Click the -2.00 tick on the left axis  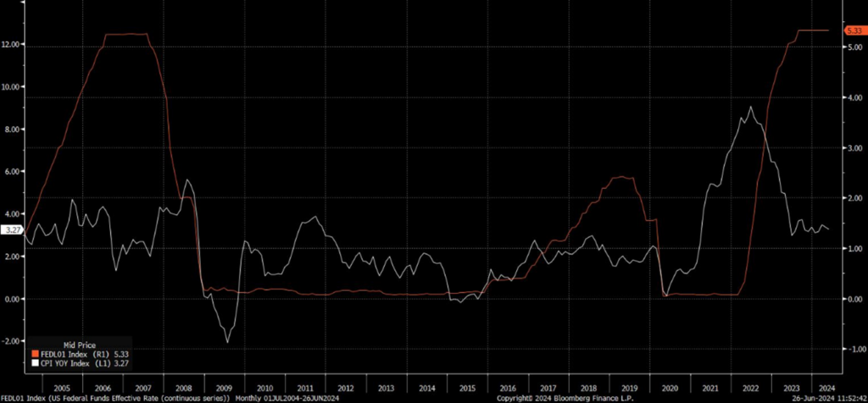tap(12, 341)
